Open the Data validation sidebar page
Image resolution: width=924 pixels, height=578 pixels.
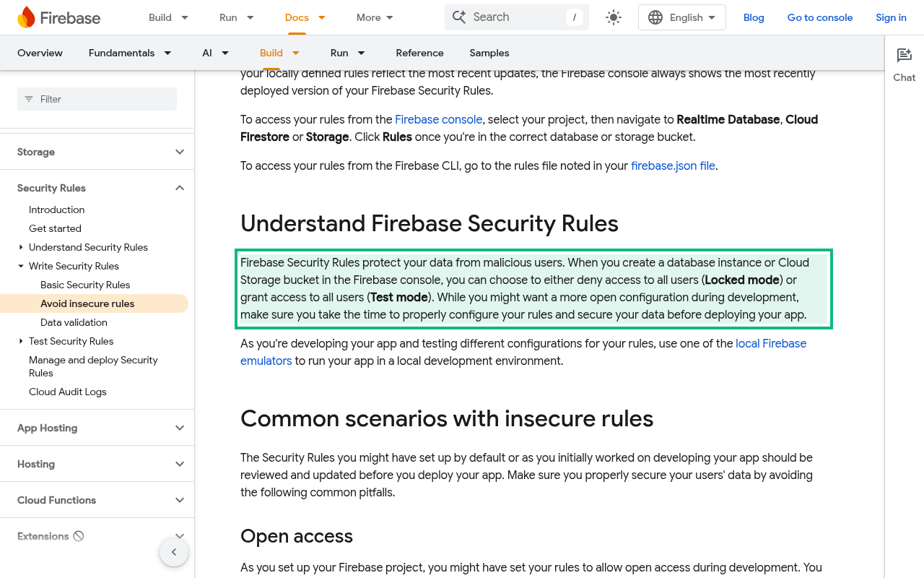(74, 322)
